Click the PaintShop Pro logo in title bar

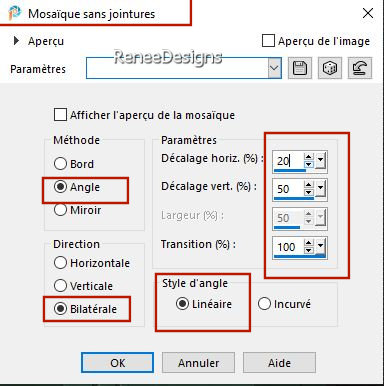click(14, 13)
